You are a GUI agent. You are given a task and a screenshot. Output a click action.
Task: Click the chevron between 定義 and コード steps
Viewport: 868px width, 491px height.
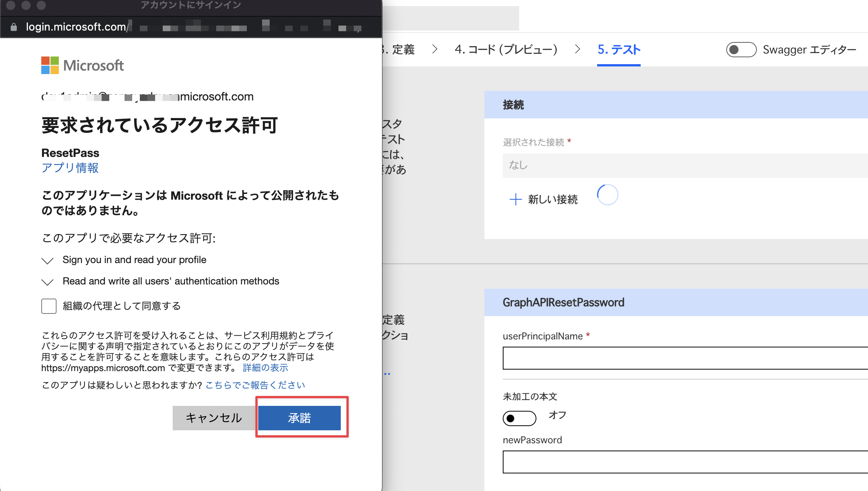(434, 49)
